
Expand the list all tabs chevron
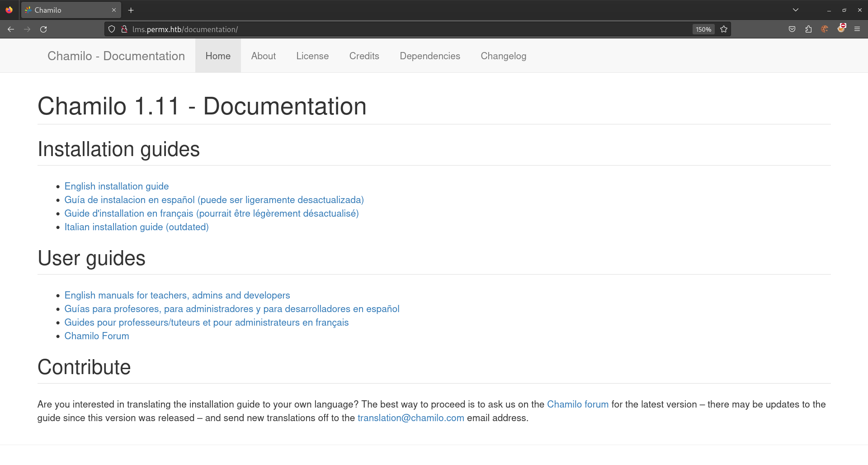click(x=796, y=10)
